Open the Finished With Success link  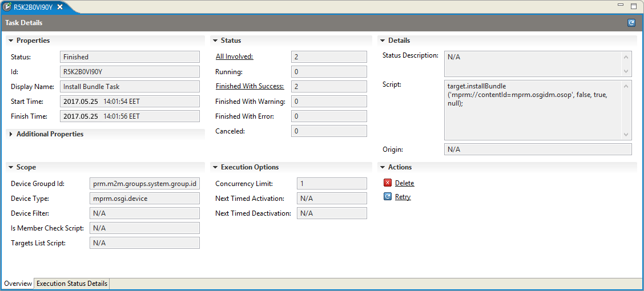249,86
